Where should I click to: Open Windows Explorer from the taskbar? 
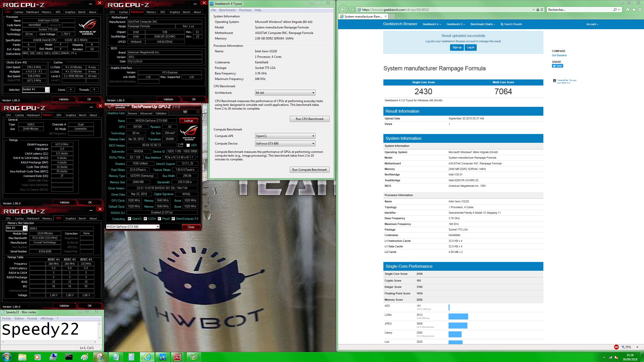pyautogui.click(x=22, y=357)
